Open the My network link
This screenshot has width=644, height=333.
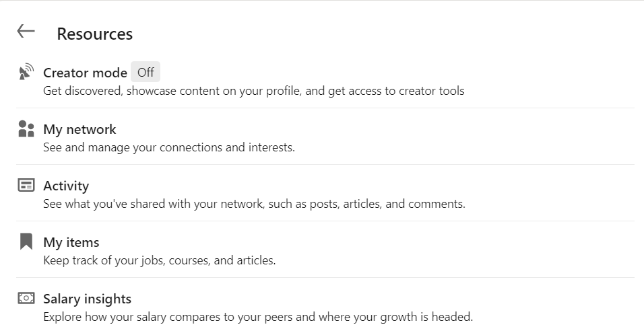[79, 129]
